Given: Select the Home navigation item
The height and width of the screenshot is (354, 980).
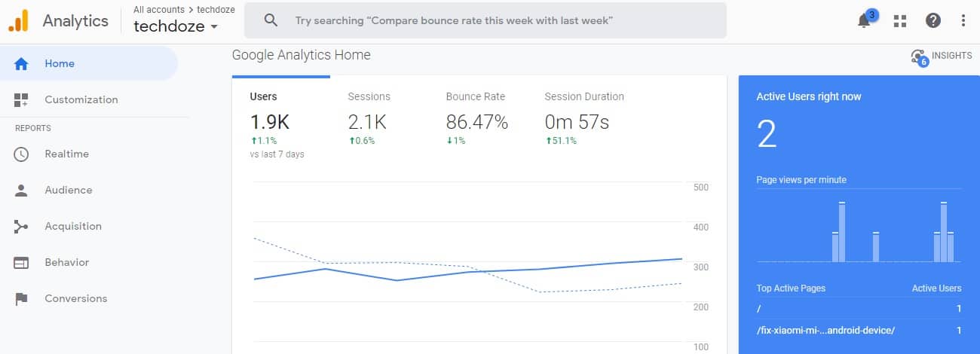Looking at the screenshot, I should pos(89,64).
